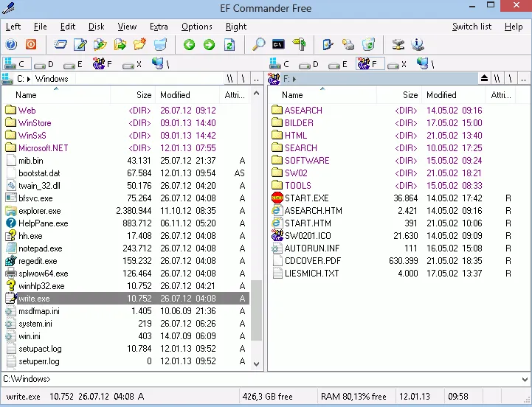Click the Switch list button
Image resolution: width=532 pixels, height=407 pixels.
pyautogui.click(x=471, y=27)
